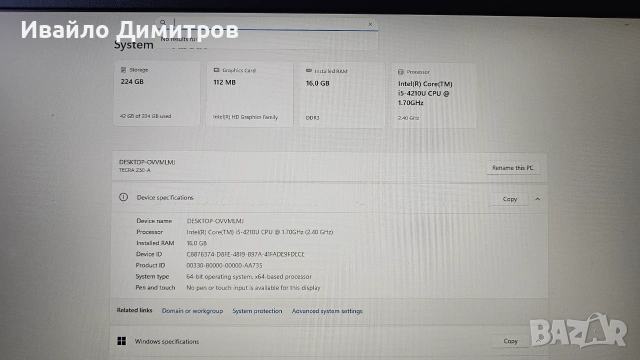This screenshot has width=640, height=360.
Task: Open the Storage 224 GB card
Action: 157,93
